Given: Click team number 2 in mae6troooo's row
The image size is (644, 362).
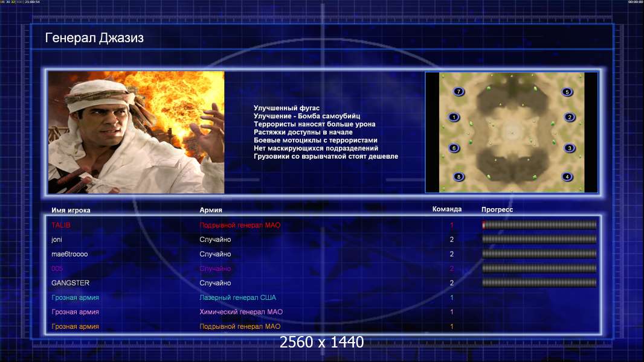Looking at the screenshot, I should pos(452,254).
